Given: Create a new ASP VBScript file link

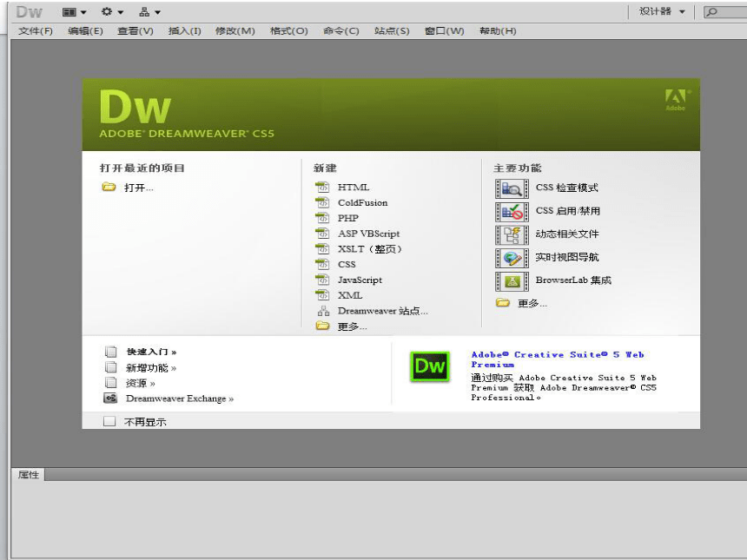Looking at the screenshot, I should 369,234.
